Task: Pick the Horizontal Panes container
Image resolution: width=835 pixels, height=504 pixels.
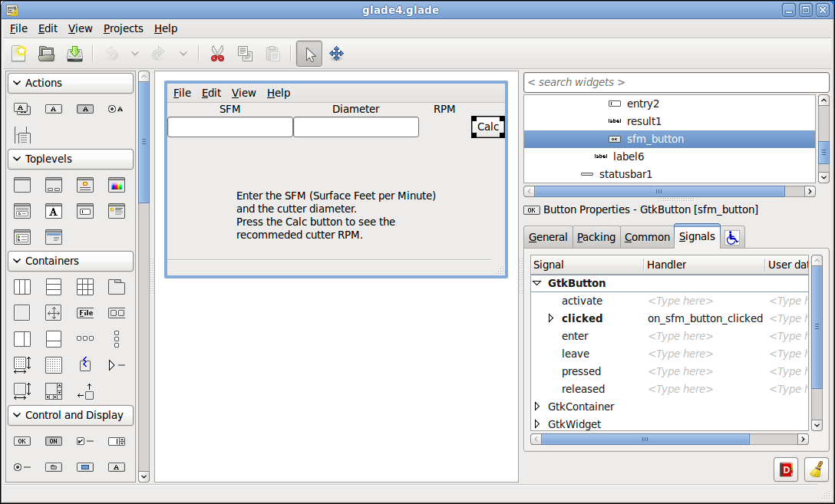Action: [21, 339]
